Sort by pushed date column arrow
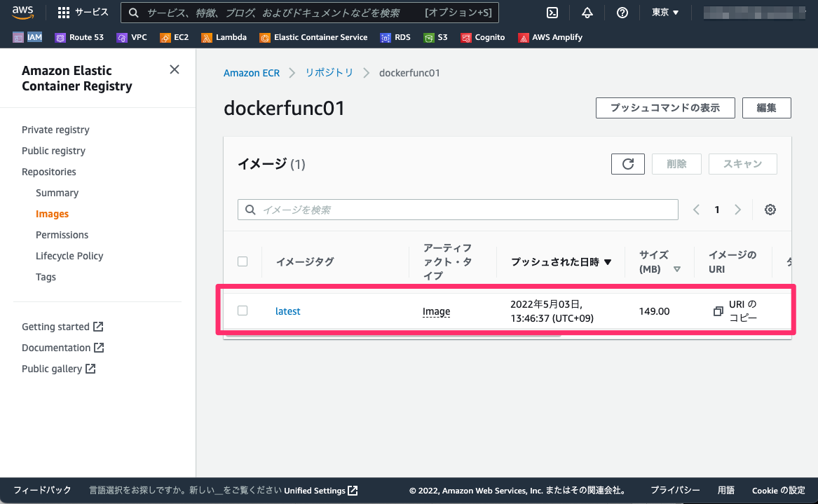This screenshot has height=504, width=818. coord(608,262)
